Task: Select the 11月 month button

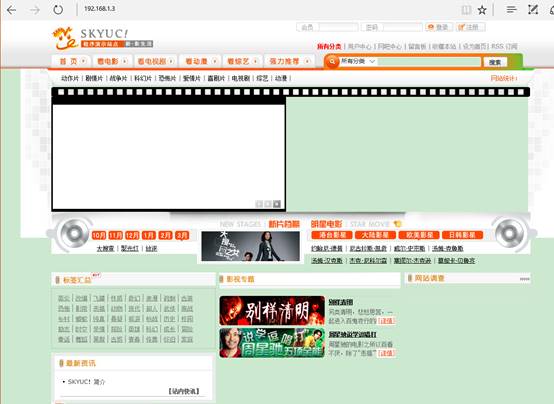Action: click(x=116, y=235)
